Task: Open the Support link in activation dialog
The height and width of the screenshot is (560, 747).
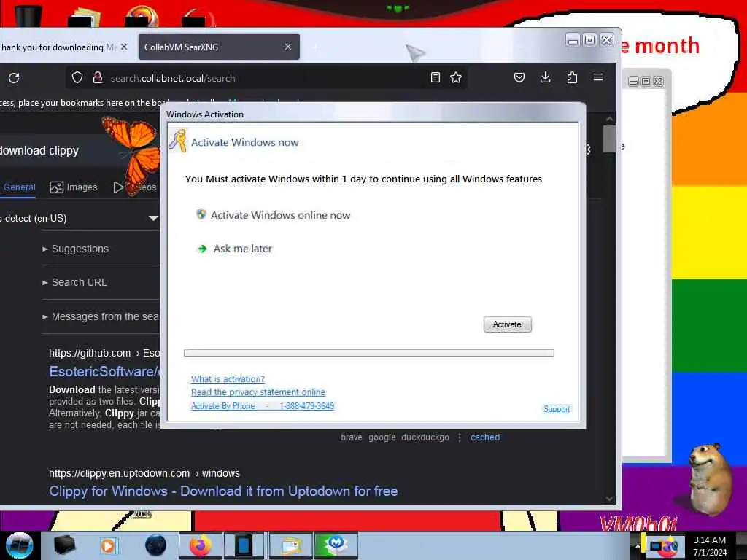Action: 557,408
